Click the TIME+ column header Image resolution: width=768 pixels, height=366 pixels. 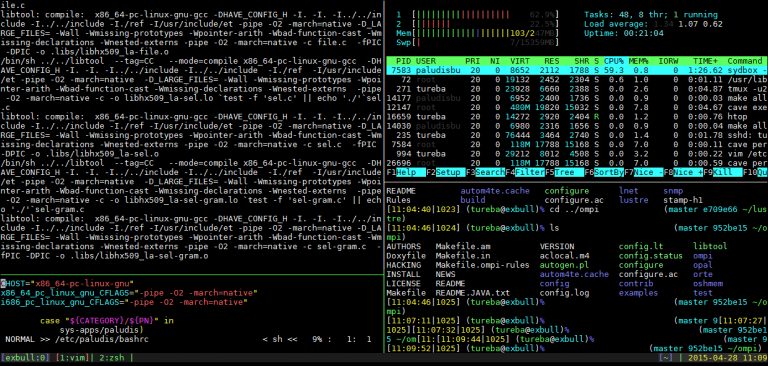(705, 61)
